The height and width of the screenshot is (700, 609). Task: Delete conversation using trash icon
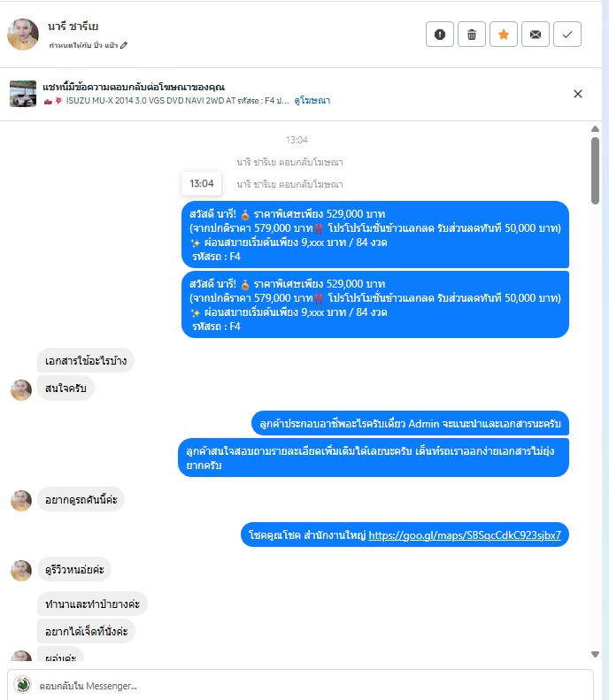[x=472, y=35]
